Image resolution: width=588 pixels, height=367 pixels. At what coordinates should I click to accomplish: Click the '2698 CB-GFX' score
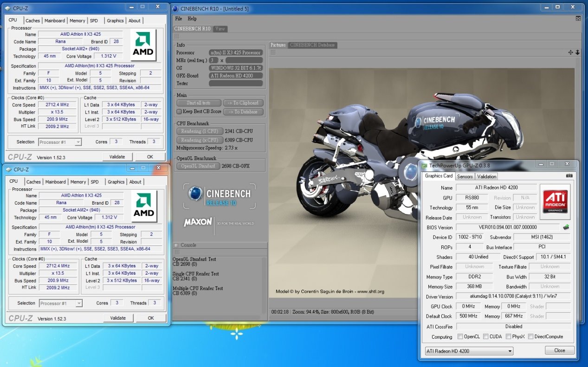[236, 166]
